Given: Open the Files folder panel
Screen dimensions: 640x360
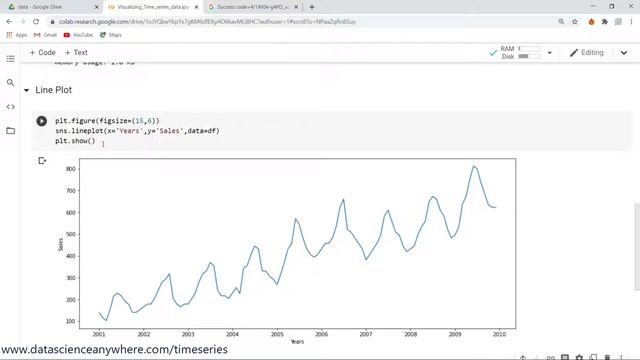Looking at the screenshot, I should pyautogui.click(x=11, y=131).
